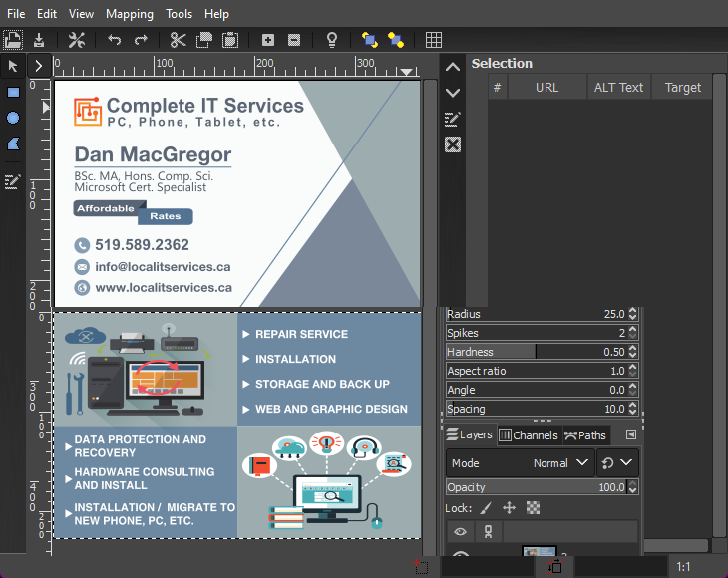Click the URL column header

click(546, 88)
